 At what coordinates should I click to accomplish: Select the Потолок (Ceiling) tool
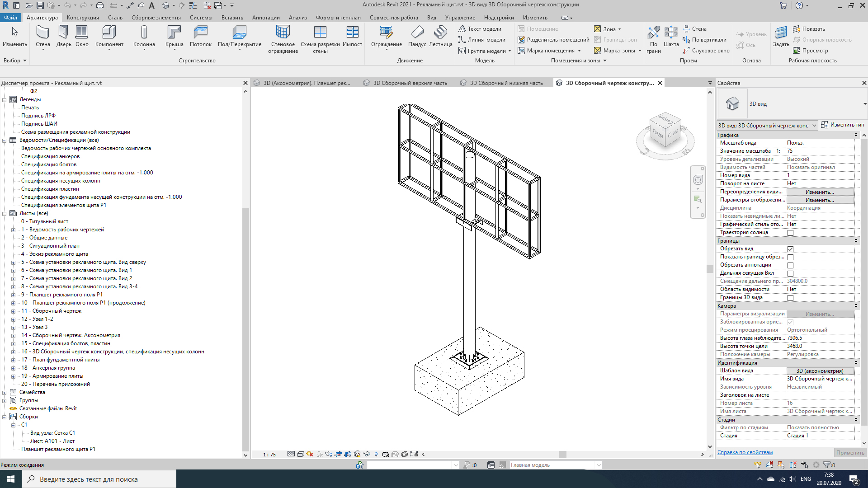(200, 36)
